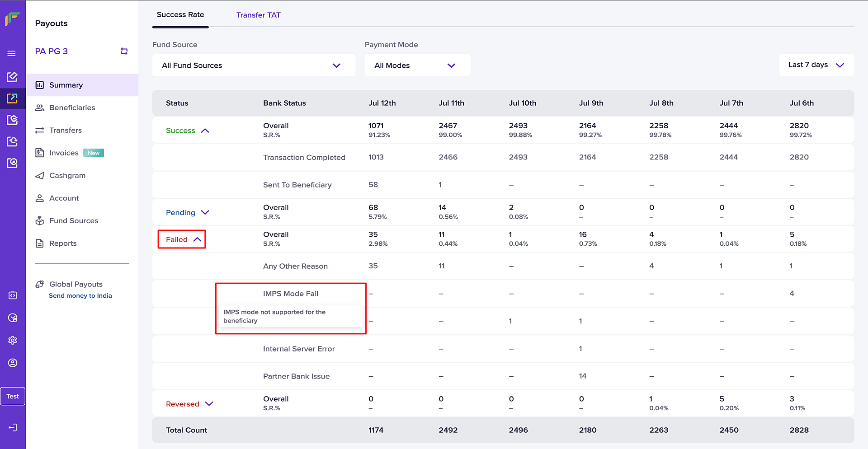Click the Send money to India link
Image resolution: width=868 pixels, height=449 pixels.
pyautogui.click(x=80, y=295)
